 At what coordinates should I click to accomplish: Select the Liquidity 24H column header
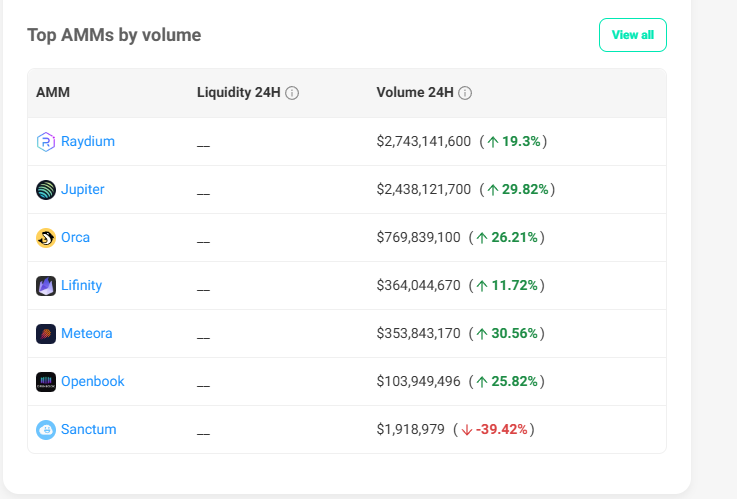click(x=239, y=92)
